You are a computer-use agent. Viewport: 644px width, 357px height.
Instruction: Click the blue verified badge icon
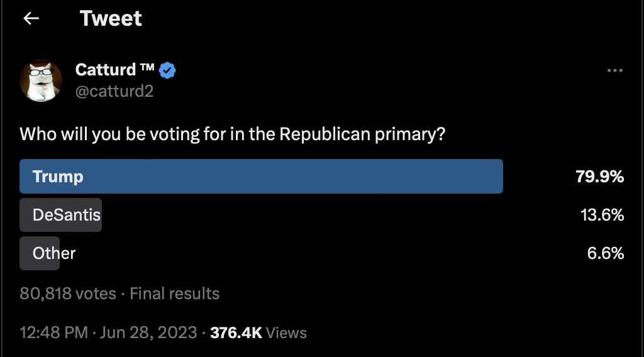(167, 70)
